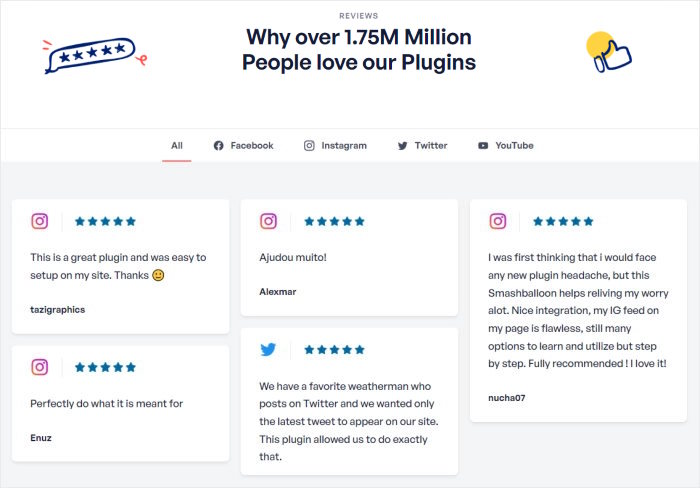This screenshot has width=700, height=488.
Task: Click the "Perfectly do what it is meant for" text
Action: click(x=107, y=403)
